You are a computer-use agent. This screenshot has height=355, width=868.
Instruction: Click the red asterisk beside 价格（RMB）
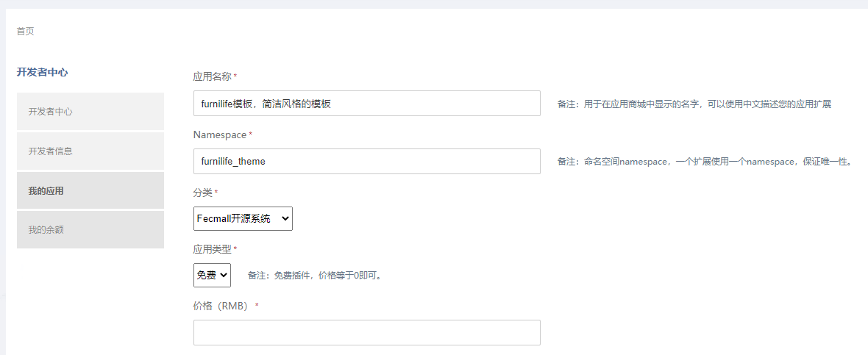tap(257, 306)
